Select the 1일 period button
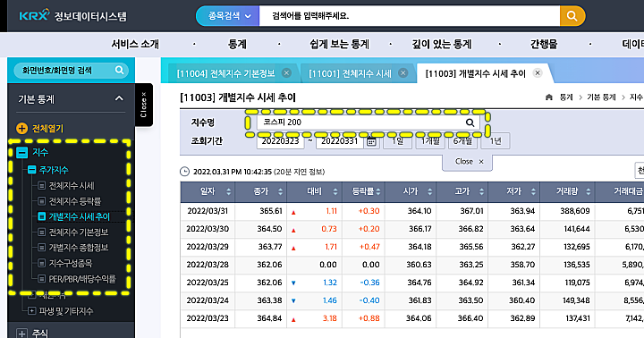Screen dimensions: 644x338 click(397, 141)
